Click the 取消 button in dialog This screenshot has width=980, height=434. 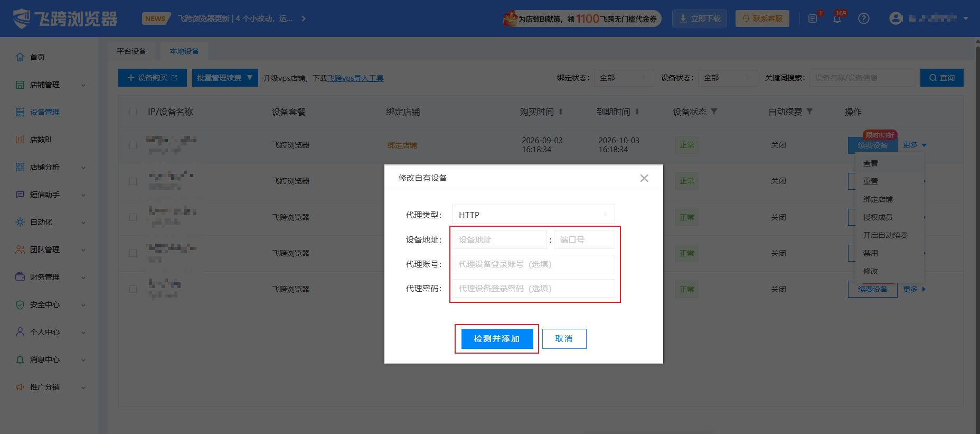pyautogui.click(x=564, y=339)
